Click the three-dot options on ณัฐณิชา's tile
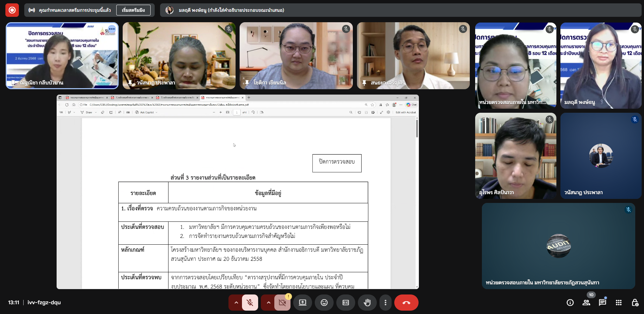This screenshot has height=314, width=644. (112, 29)
